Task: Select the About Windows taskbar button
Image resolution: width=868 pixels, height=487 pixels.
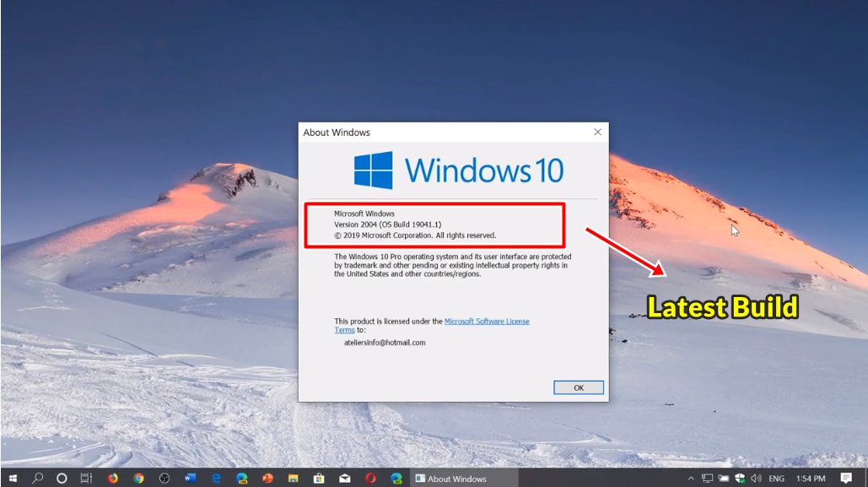Action: (x=464, y=478)
